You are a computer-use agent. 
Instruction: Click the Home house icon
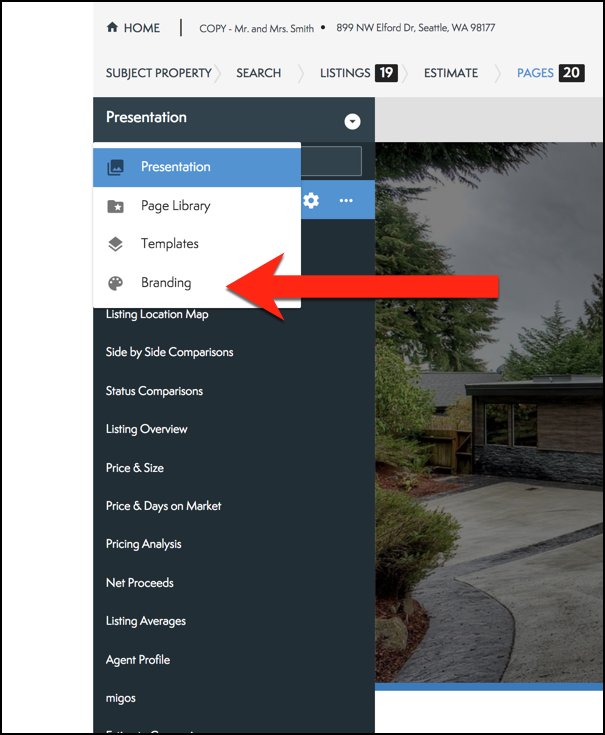click(x=112, y=27)
